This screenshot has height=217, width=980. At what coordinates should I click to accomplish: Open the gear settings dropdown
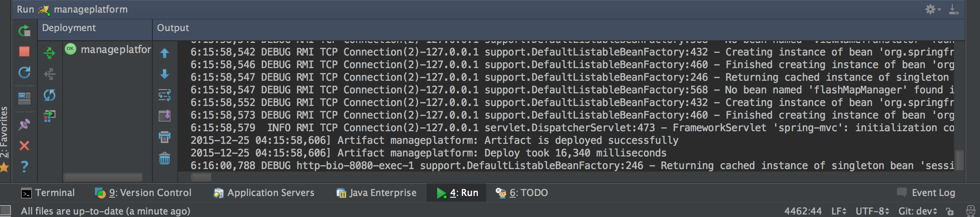click(933, 9)
